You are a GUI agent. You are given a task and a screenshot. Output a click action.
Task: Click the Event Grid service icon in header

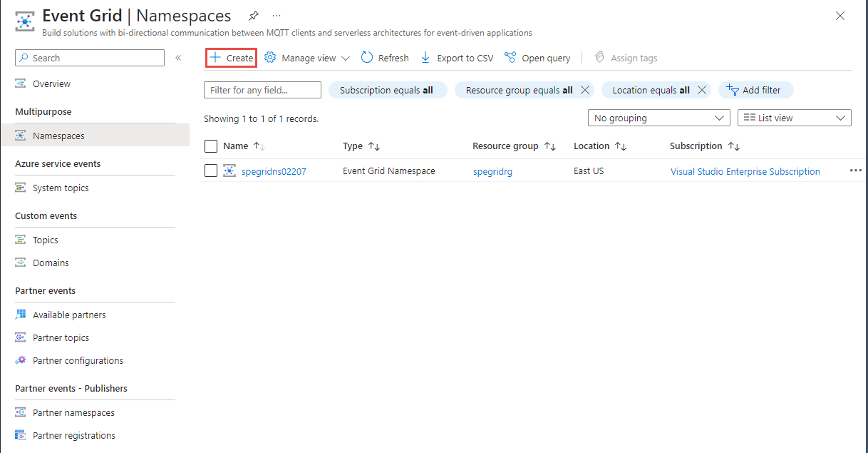coord(24,21)
